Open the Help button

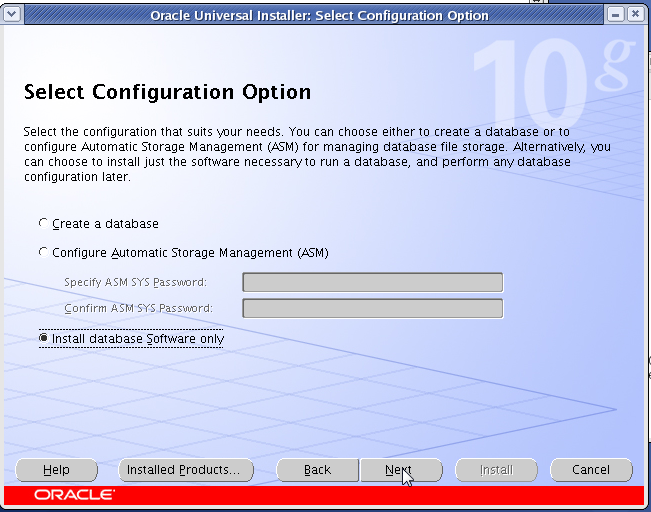point(56,470)
